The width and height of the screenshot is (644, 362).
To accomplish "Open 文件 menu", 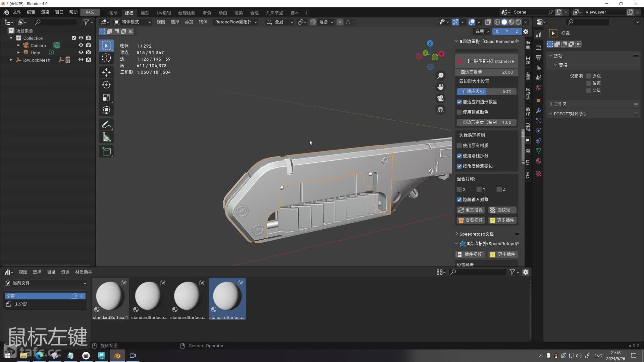I will click(x=17, y=12).
